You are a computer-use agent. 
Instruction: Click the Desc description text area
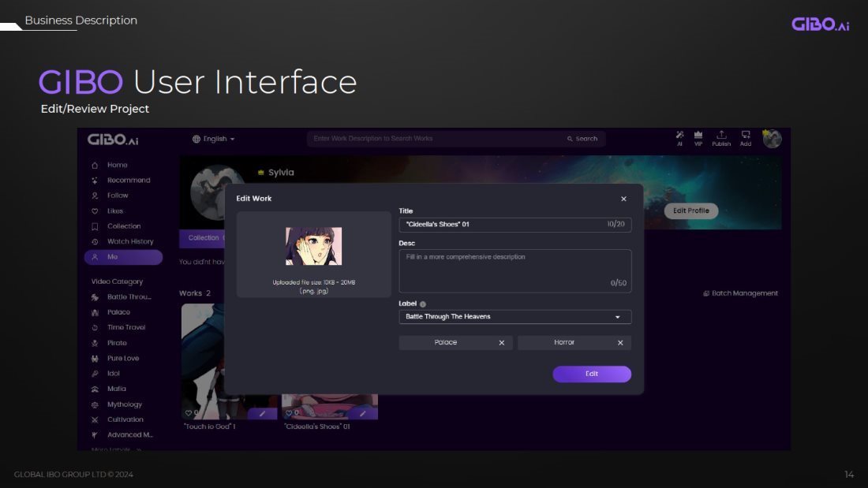514,271
